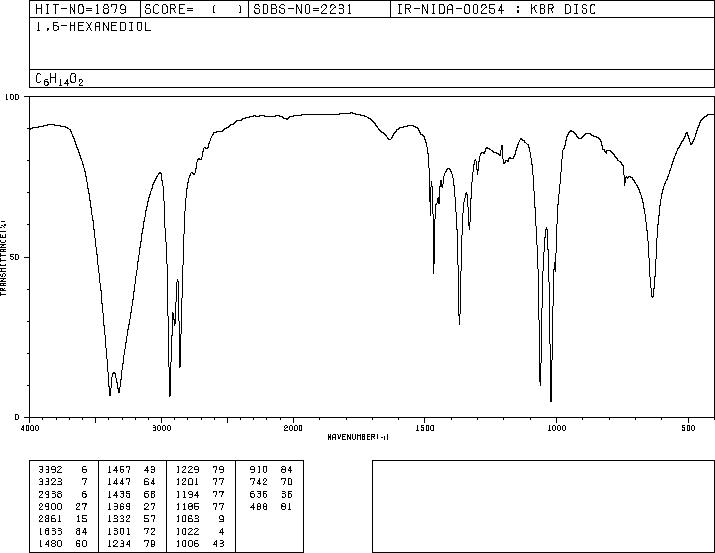Click the WAVENUMBER axis title
Screen dimensions: 715x553
pos(358,437)
